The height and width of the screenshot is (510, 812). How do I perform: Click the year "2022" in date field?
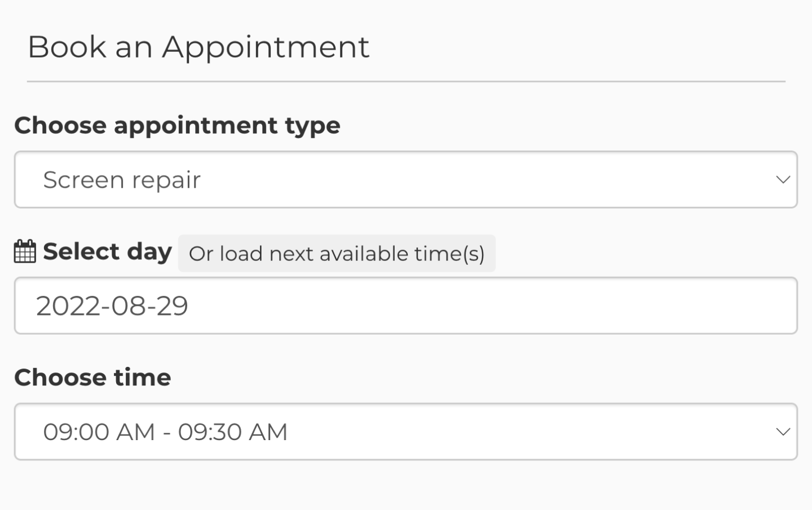(70, 306)
